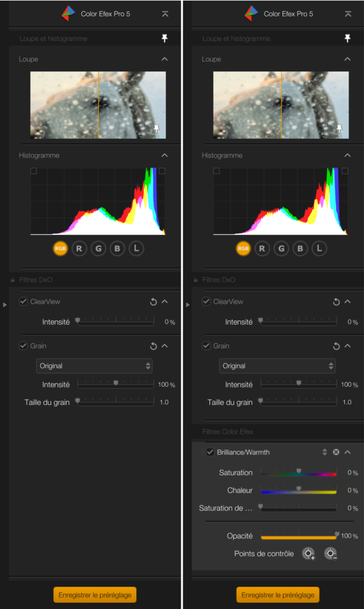Open the Original grain dropdown in the left panel
364x609 pixels.
click(x=95, y=366)
